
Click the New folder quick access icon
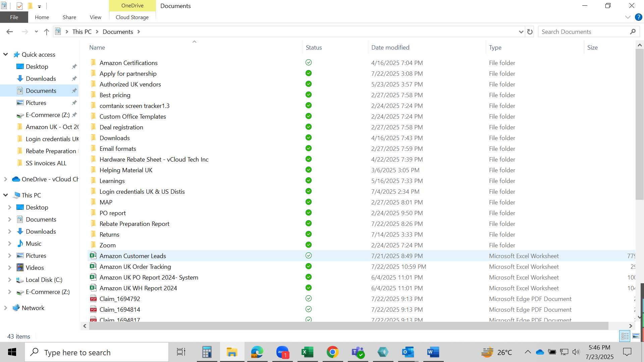pos(30,6)
